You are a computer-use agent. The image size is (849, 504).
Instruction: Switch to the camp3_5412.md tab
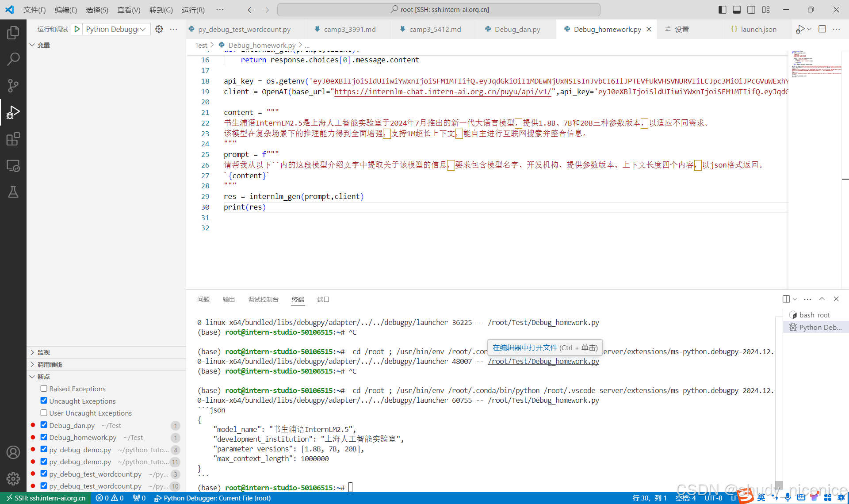[435, 29]
